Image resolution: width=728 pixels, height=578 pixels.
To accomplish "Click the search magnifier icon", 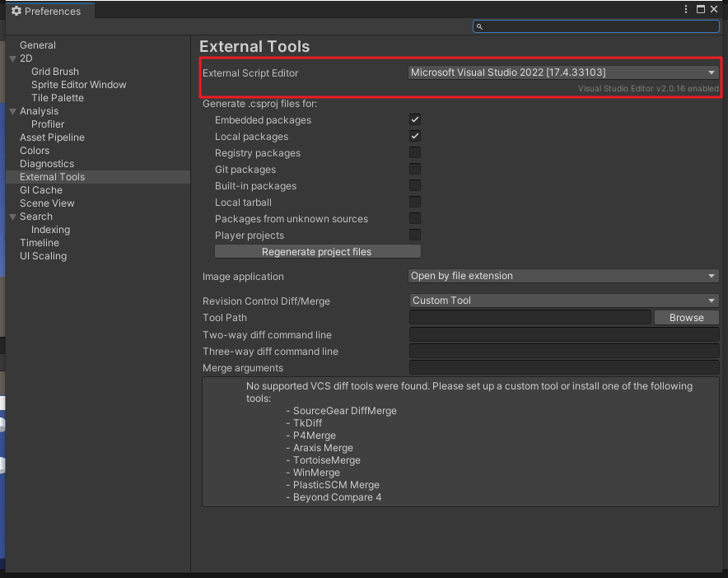I will click(x=479, y=27).
